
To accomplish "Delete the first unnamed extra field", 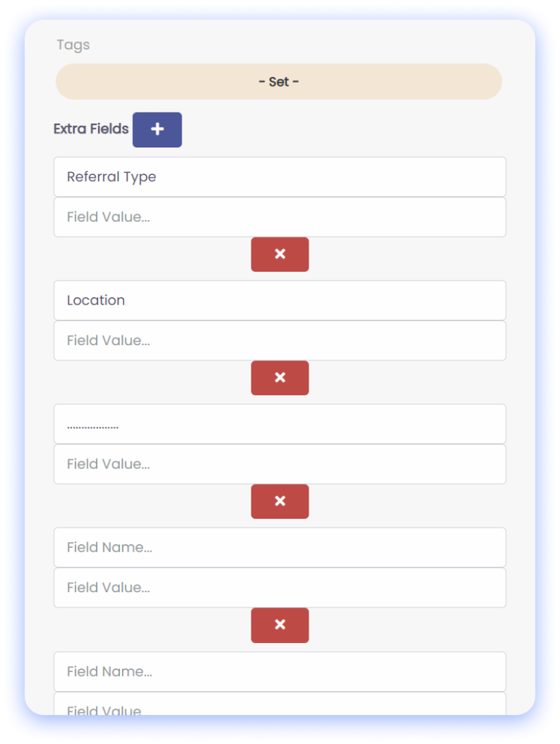I will coord(280,626).
